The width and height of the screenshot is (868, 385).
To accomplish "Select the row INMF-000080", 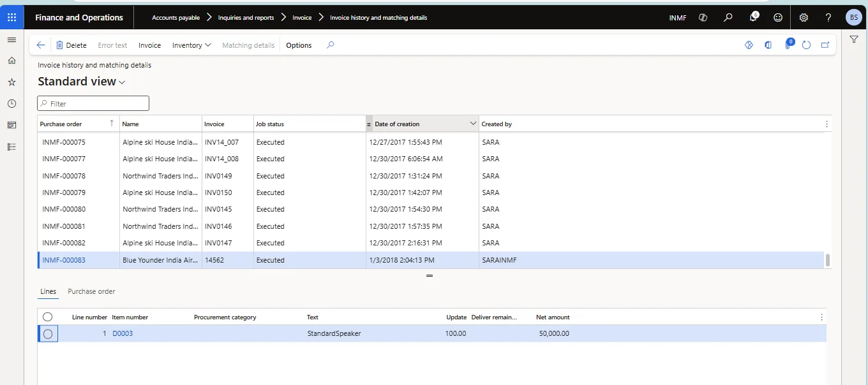I will point(430,209).
